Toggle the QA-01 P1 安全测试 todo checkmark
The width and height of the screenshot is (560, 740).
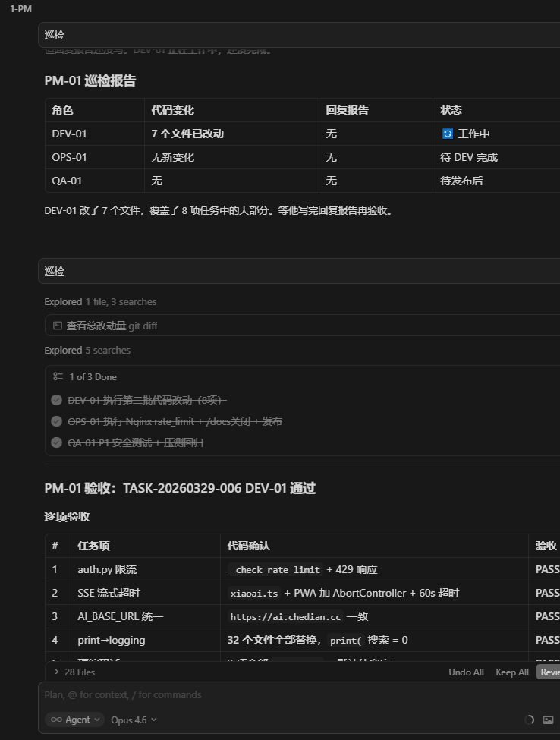click(56, 442)
